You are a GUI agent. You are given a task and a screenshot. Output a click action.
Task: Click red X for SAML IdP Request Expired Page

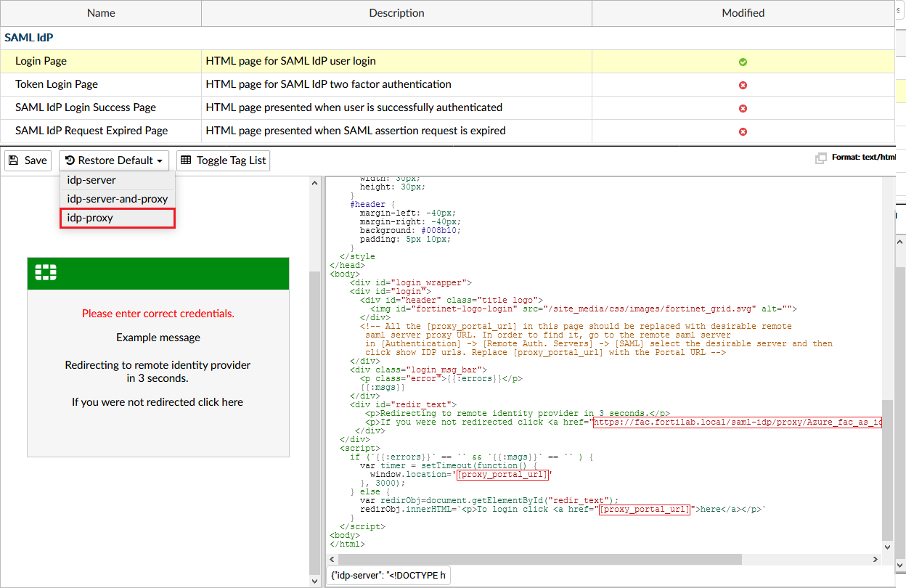click(743, 132)
